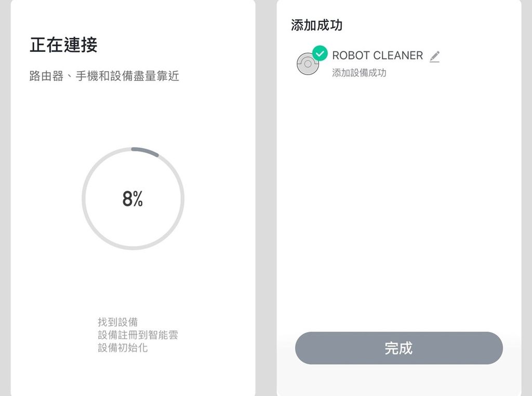The width and height of the screenshot is (532, 396).
Task: Click the 正在連接 heading
Action: 63,45
